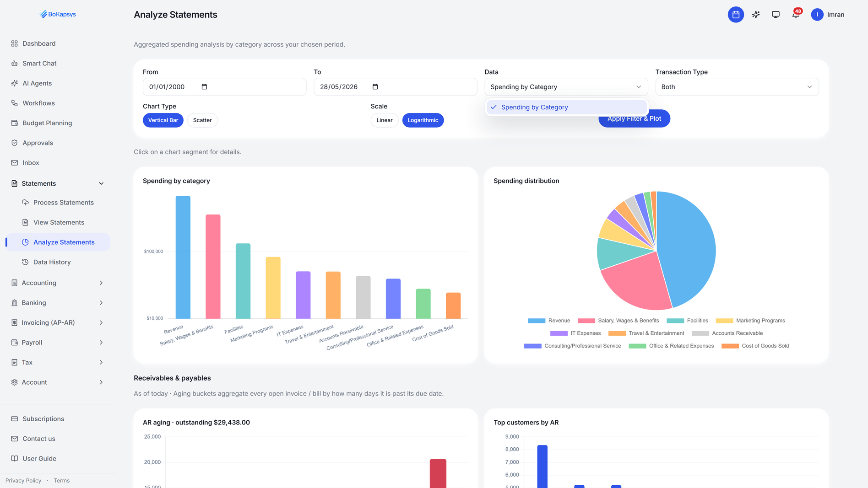The image size is (868, 488).
Task: Open the Workflows page
Action: click(38, 103)
